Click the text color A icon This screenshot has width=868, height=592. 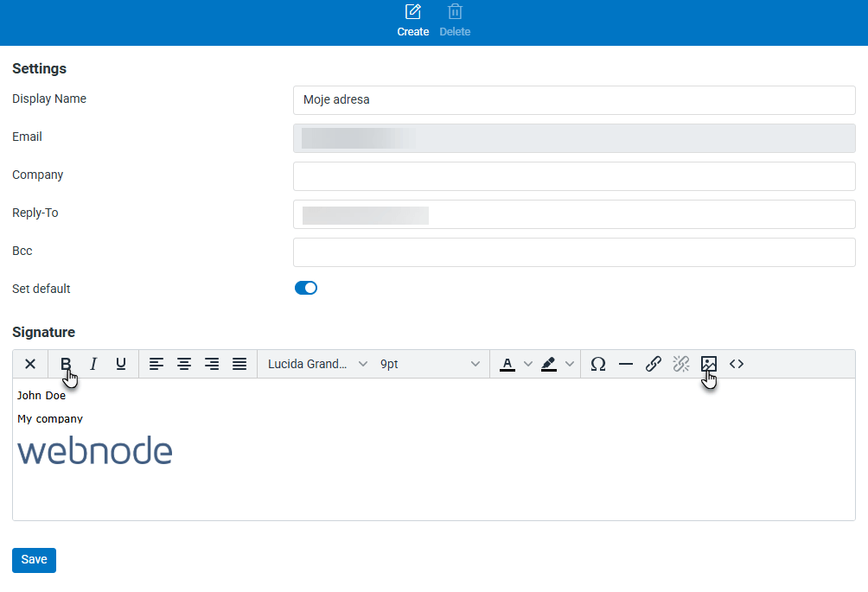[x=507, y=364]
